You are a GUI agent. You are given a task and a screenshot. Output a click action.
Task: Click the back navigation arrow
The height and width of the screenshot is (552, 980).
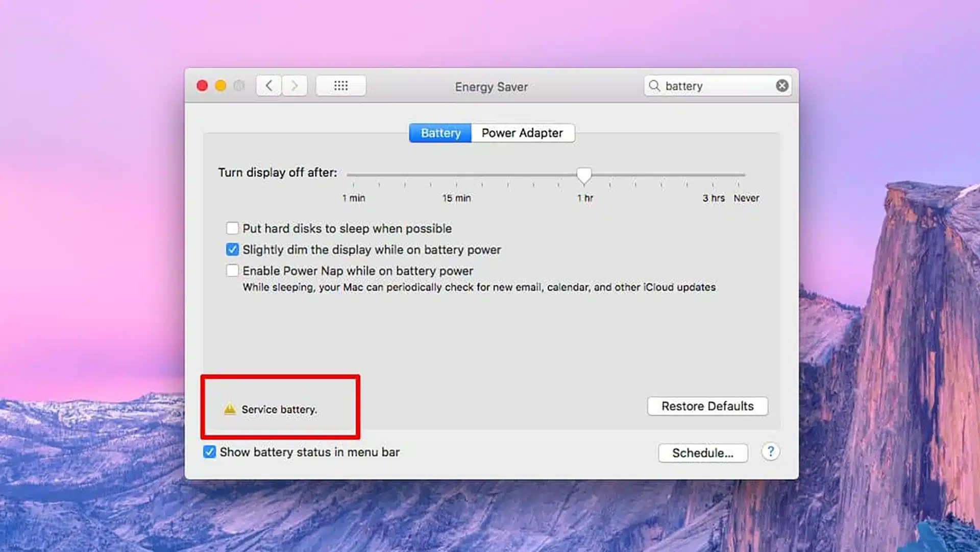pos(269,86)
